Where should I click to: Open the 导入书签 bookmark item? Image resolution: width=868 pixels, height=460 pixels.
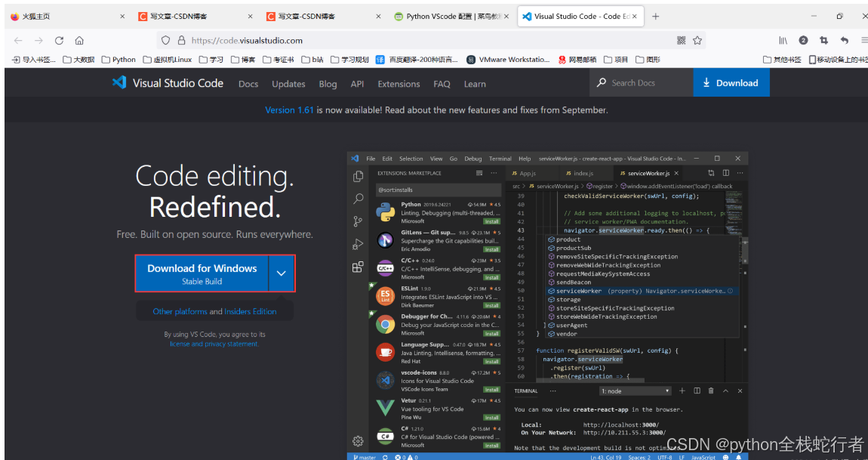coord(34,60)
